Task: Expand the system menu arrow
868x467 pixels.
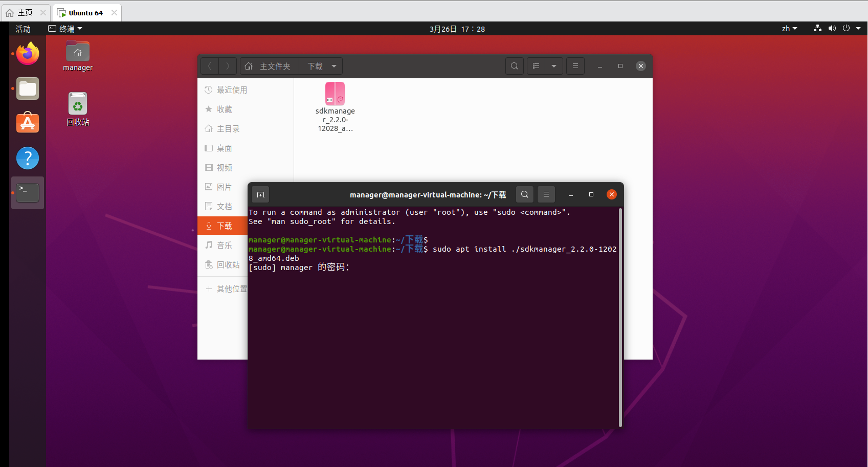Action: pyautogui.click(x=858, y=29)
